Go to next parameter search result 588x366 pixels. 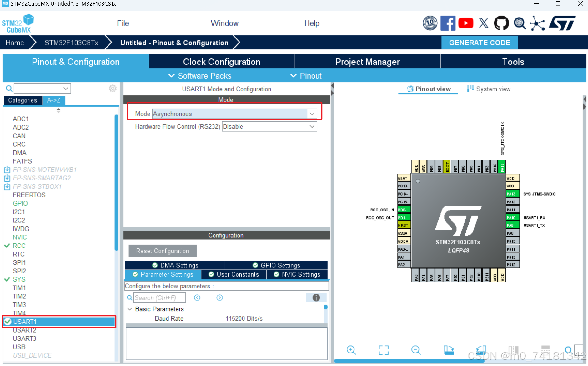pos(220,297)
